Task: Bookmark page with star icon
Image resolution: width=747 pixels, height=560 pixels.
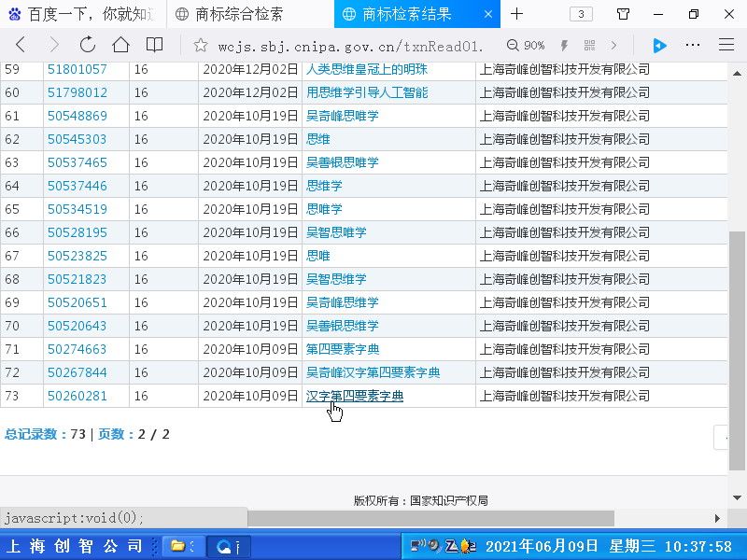Action: click(199, 45)
